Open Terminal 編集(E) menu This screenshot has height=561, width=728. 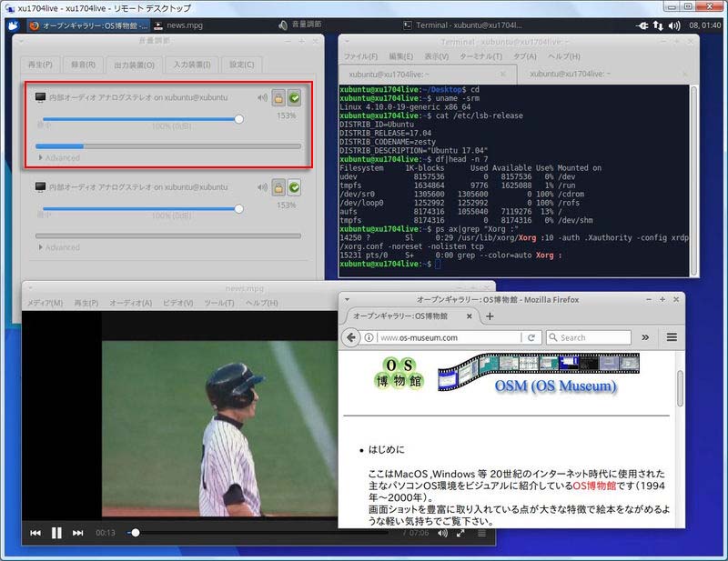(400, 56)
